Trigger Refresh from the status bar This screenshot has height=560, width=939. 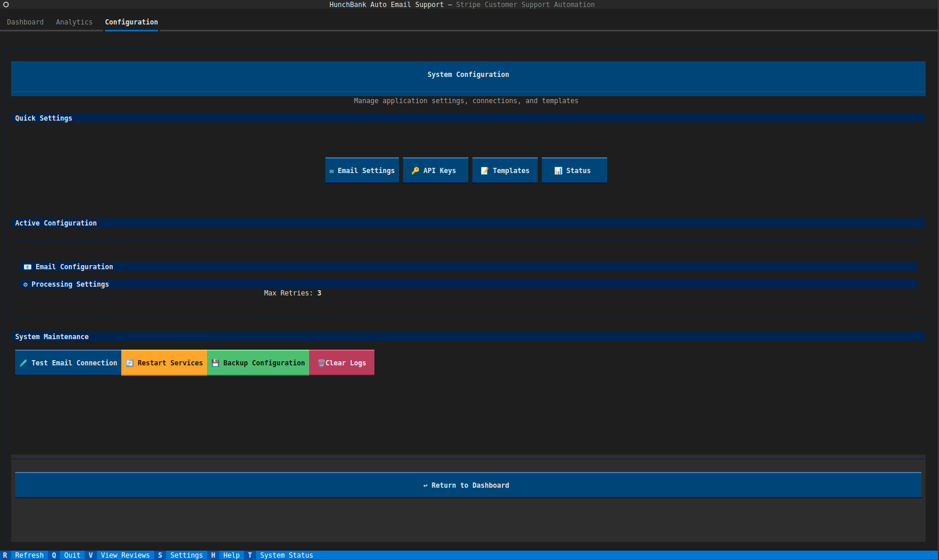pos(29,555)
